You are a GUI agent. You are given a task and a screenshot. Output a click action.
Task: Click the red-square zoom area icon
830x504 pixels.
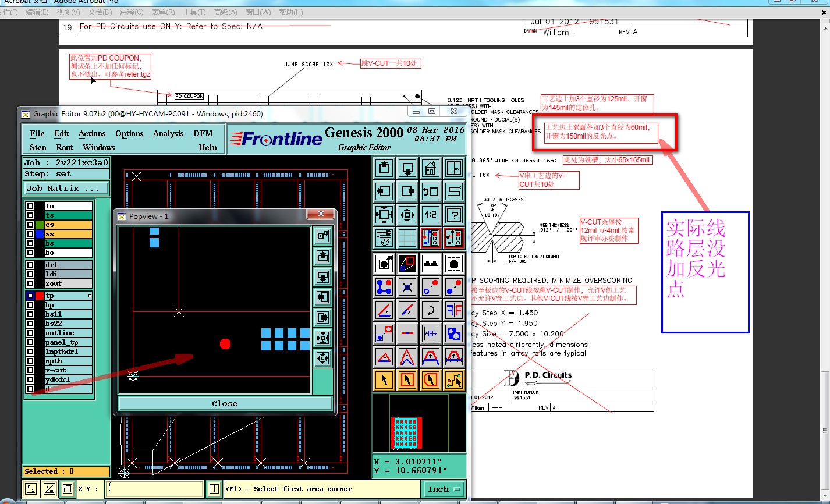[407, 264]
